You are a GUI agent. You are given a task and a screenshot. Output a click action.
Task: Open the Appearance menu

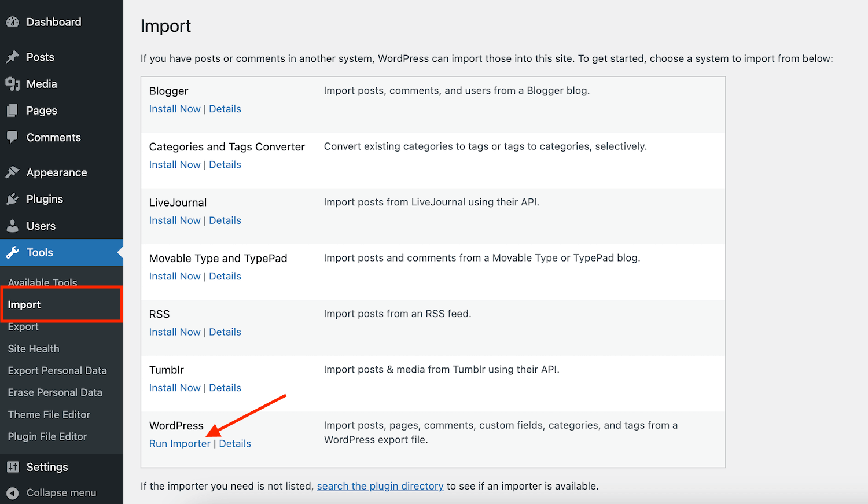pos(57,172)
